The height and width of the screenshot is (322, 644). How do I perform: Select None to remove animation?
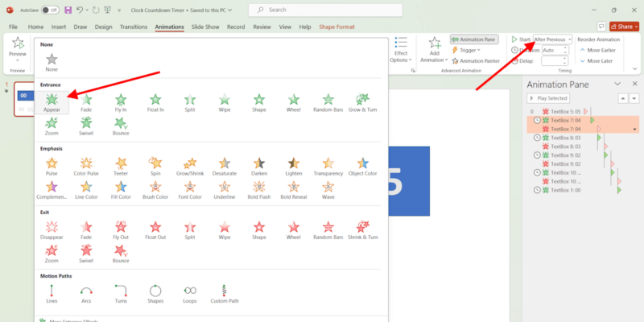pyautogui.click(x=52, y=63)
